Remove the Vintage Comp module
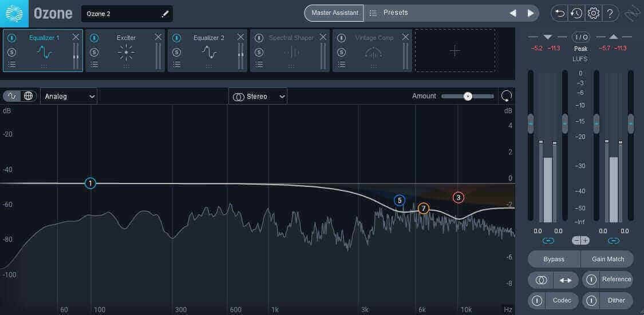Screen dimensions: 644x315 coord(406,37)
